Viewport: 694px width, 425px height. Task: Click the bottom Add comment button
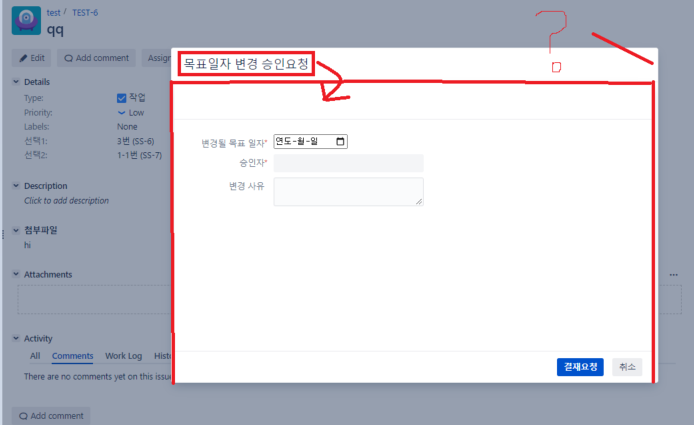point(51,416)
